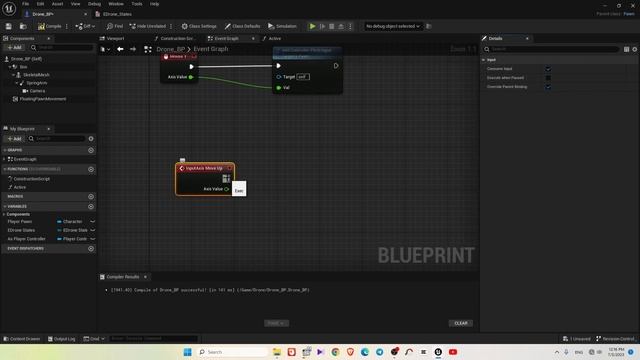Image resolution: width=640 pixels, height=360 pixels.
Task: Click the Unreal Engine logo icon
Action: click(9, 8)
